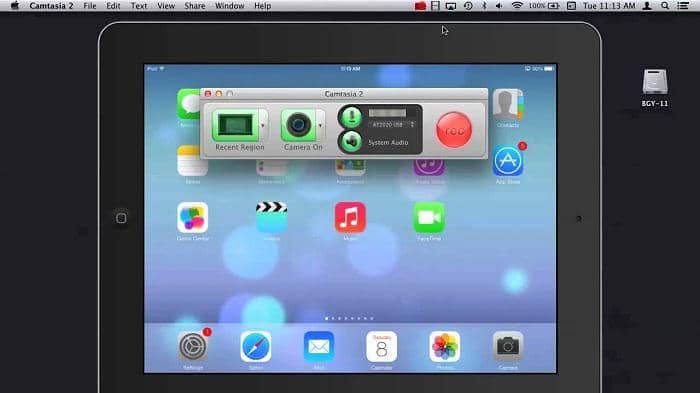Open the Notification Center list icon
The height and width of the screenshot is (393, 700).
click(683, 6)
